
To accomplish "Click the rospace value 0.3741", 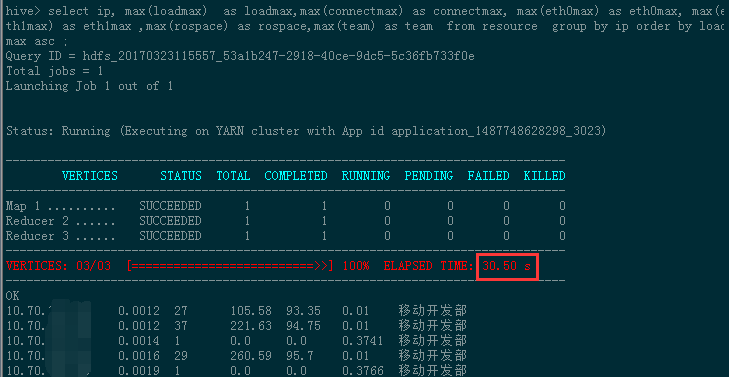I will point(363,341).
